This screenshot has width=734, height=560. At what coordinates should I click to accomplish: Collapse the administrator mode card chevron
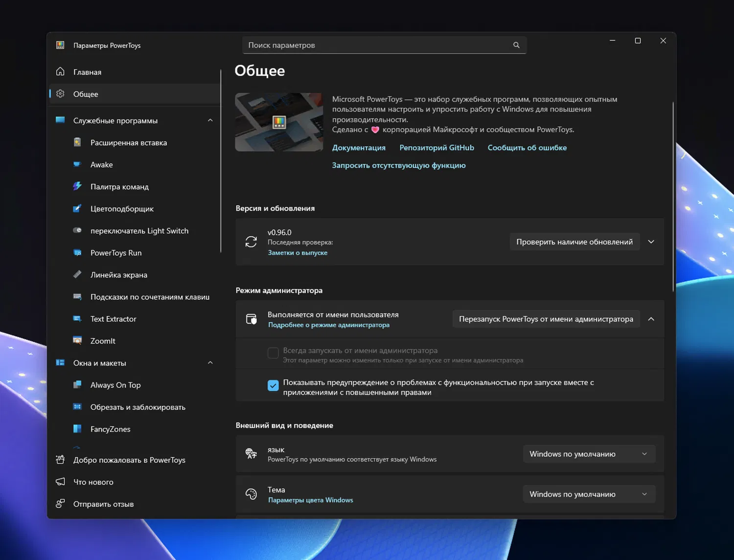coord(651,319)
